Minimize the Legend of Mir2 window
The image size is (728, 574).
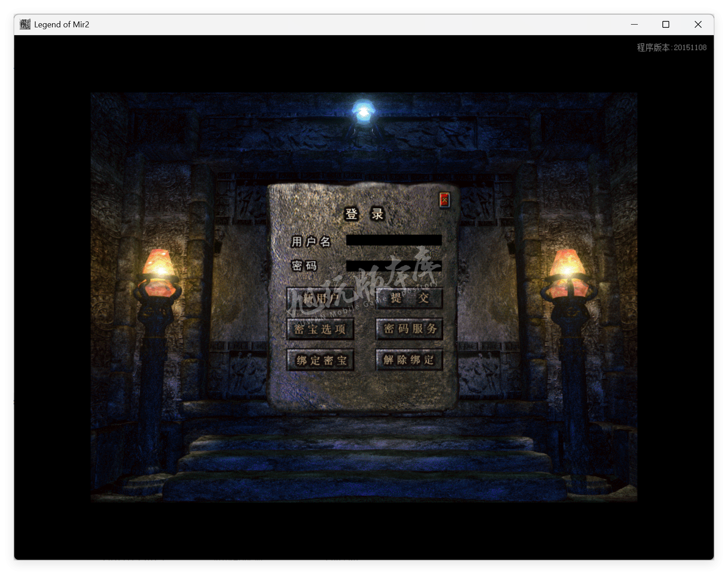pos(634,24)
